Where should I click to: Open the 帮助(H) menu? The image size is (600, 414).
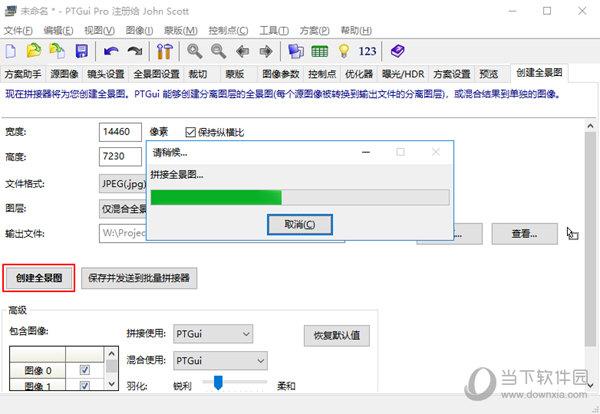pyautogui.click(x=356, y=31)
